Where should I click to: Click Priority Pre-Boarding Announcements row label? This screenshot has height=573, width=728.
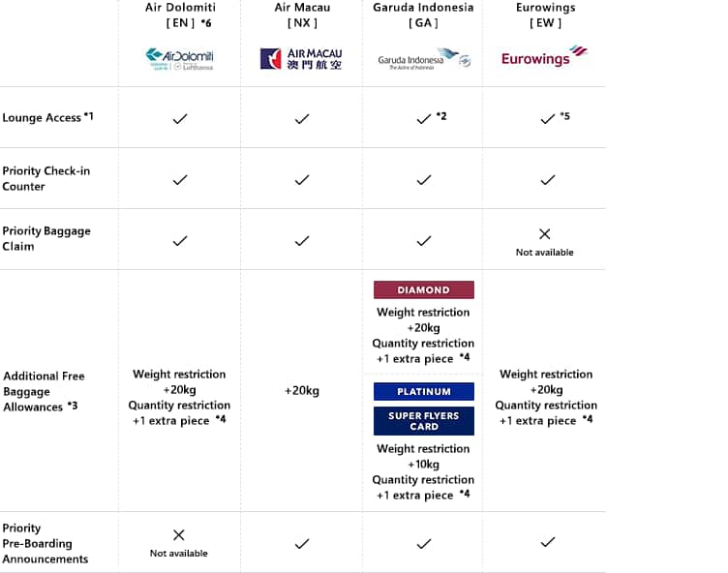45,543
